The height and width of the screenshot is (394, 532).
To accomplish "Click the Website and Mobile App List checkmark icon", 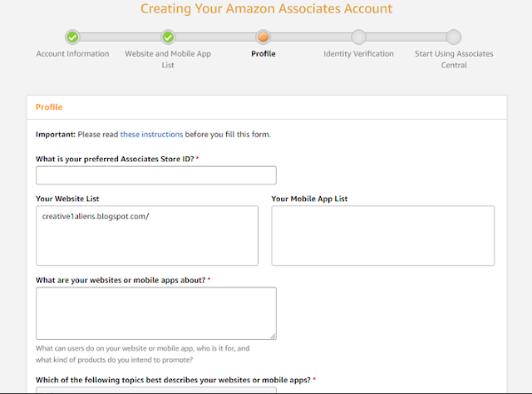I will tap(168, 37).
